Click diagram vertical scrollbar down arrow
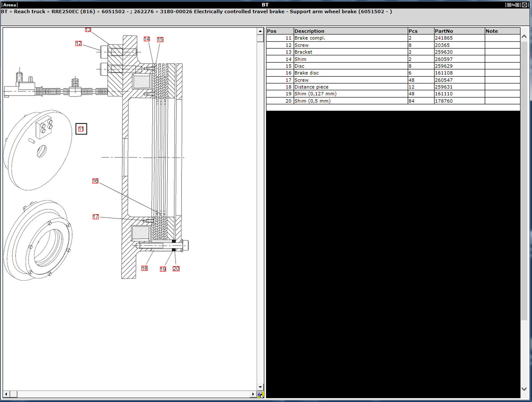Image resolution: width=532 pixels, height=402 pixels. point(260,387)
